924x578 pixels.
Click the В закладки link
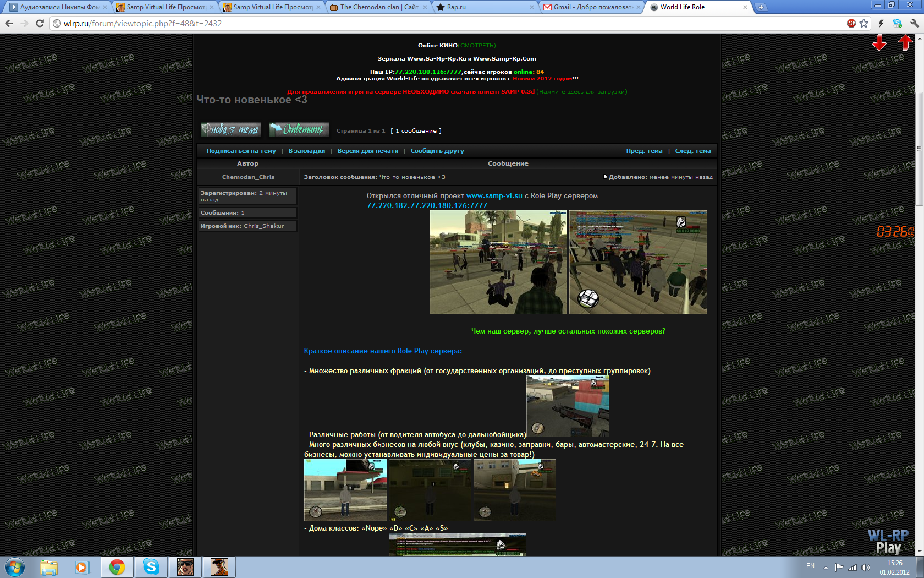(307, 151)
